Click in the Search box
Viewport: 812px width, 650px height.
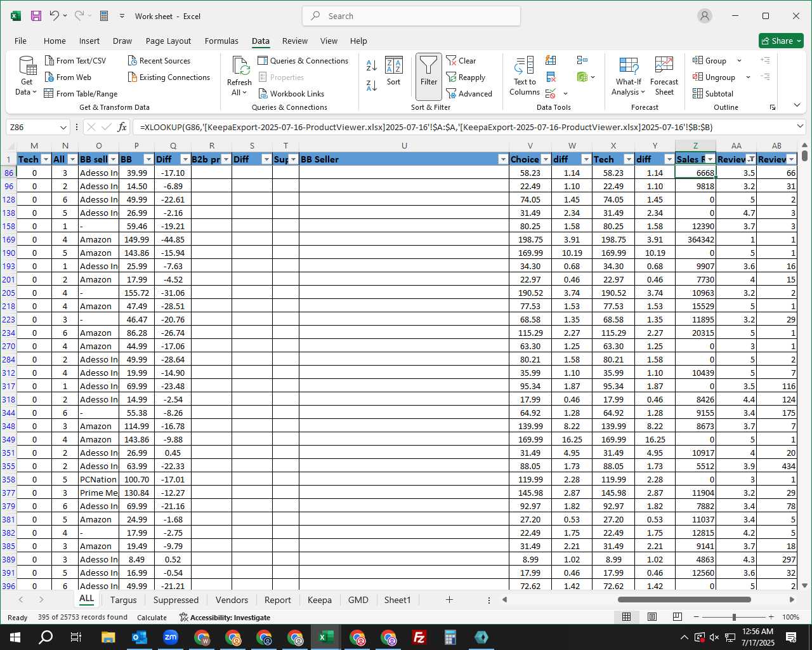pyautogui.click(x=411, y=16)
